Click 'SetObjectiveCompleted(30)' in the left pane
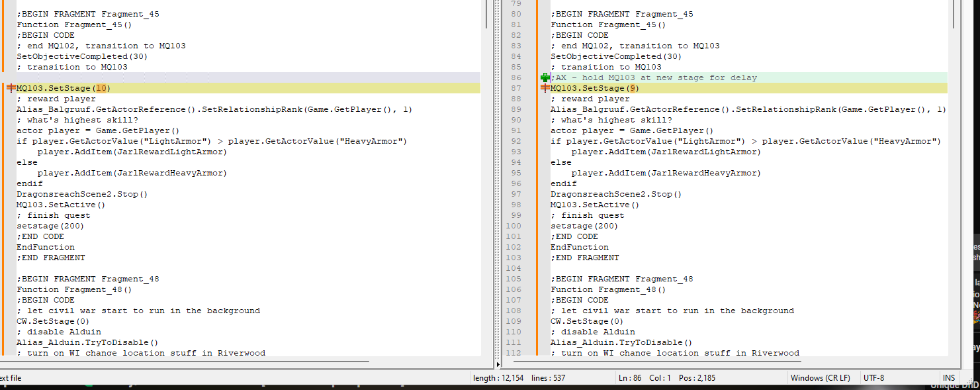Viewport: 980px width, 390px height. pyautogui.click(x=82, y=56)
